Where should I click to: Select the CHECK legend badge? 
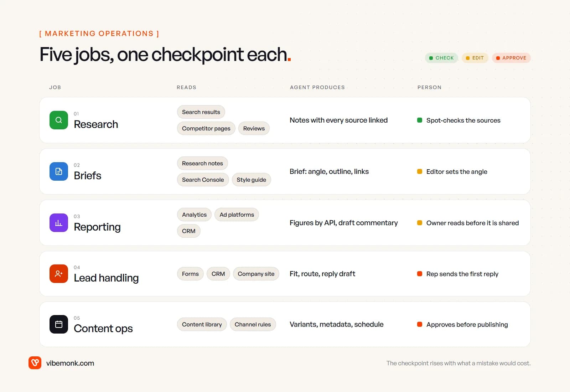[x=441, y=58]
